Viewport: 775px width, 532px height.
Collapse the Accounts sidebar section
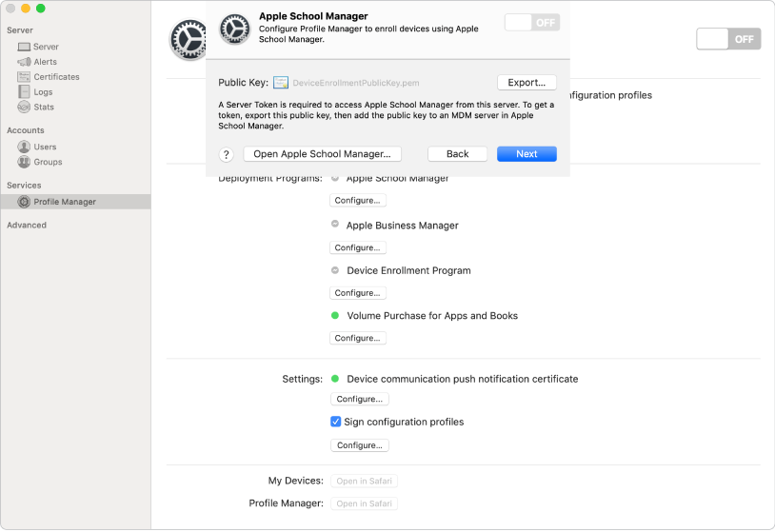pos(25,130)
